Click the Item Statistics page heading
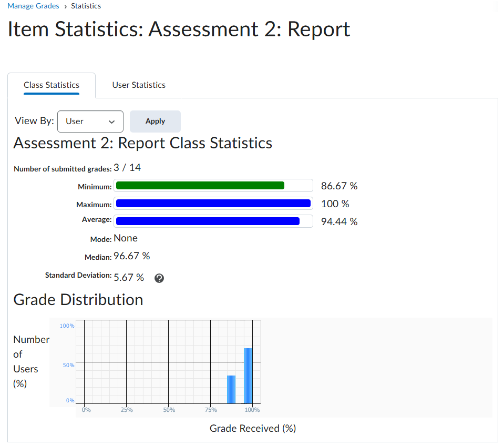 [x=179, y=29]
